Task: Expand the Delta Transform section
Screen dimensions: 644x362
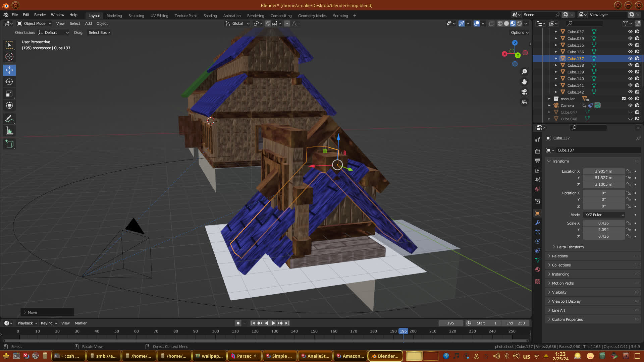Action: 570,247
